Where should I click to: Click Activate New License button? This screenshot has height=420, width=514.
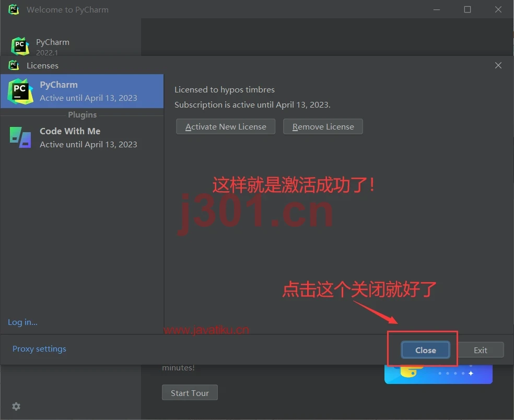226,126
